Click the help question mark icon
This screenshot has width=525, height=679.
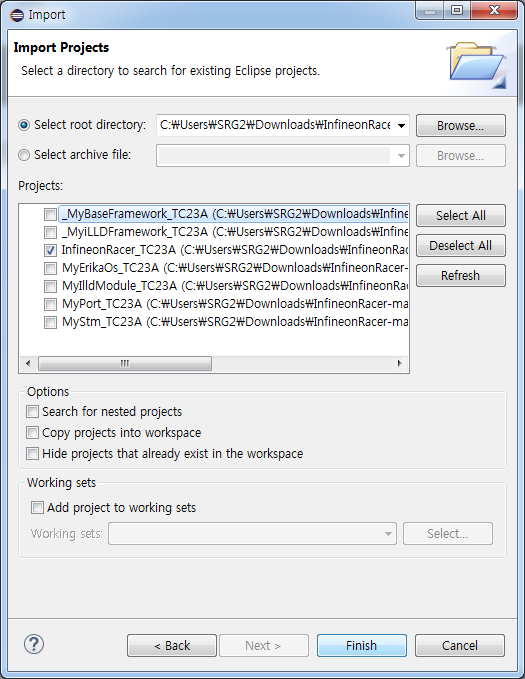click(x=34, y=644)
